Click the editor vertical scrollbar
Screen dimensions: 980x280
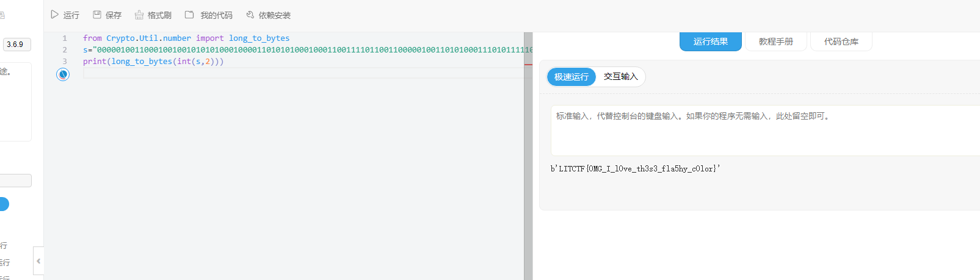pyautogui.click(x=528, y=156)
